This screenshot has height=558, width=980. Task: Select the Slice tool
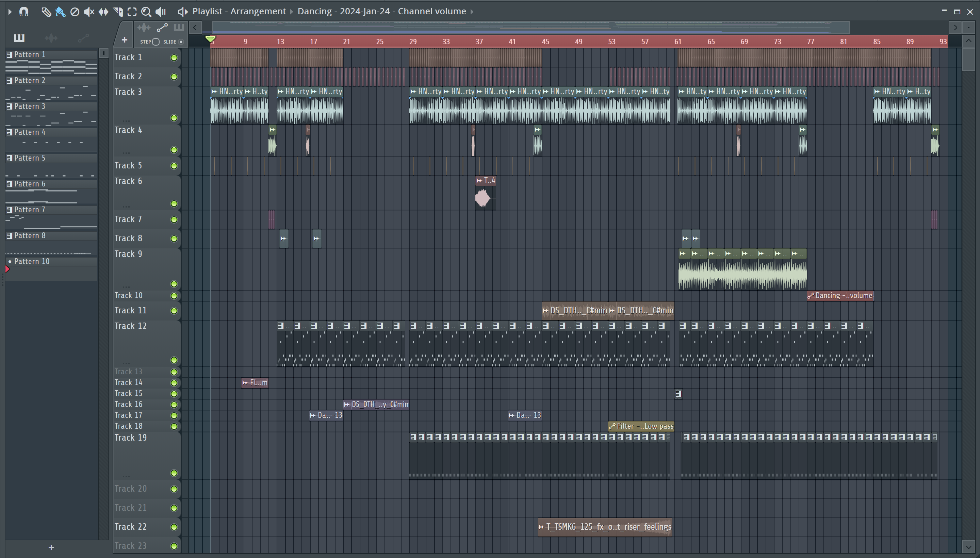(118, 12)
